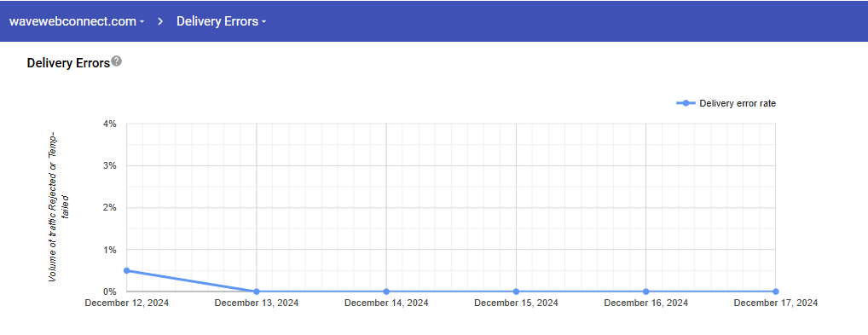Select the December 15, 2024 data point
Viewport: 868px width, 335px height.
pyautogui.click(x=516, y=292)
